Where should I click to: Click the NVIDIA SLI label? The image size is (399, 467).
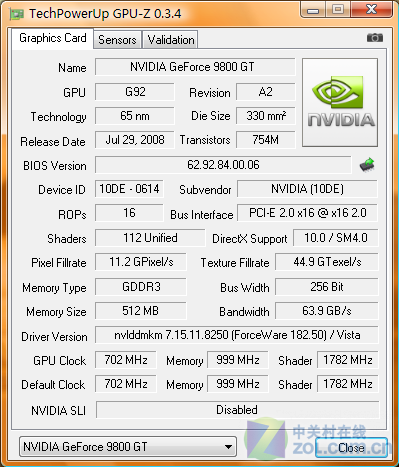pyautogui.click(x=59, y=411)
